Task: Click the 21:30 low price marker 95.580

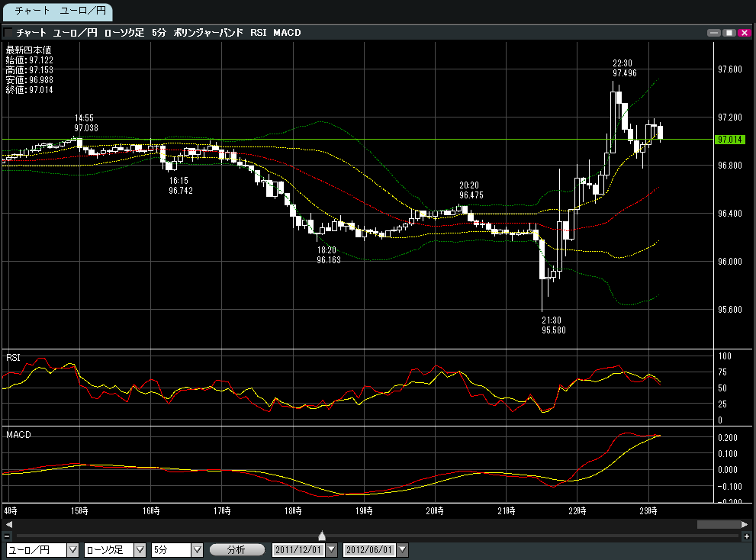Action: 554,326
